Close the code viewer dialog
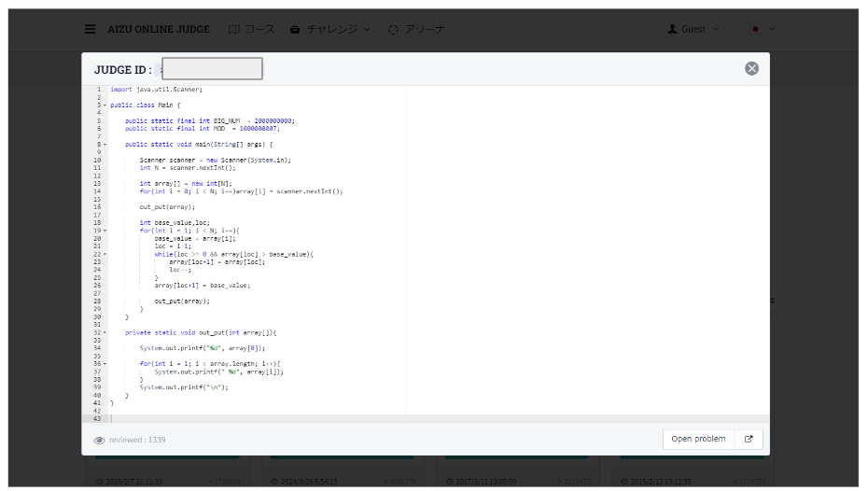 (751, 69)
